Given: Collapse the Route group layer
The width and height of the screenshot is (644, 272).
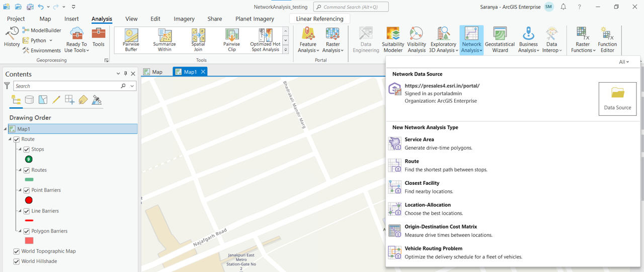Looking at the screenshot, I should tap(10, 140).
